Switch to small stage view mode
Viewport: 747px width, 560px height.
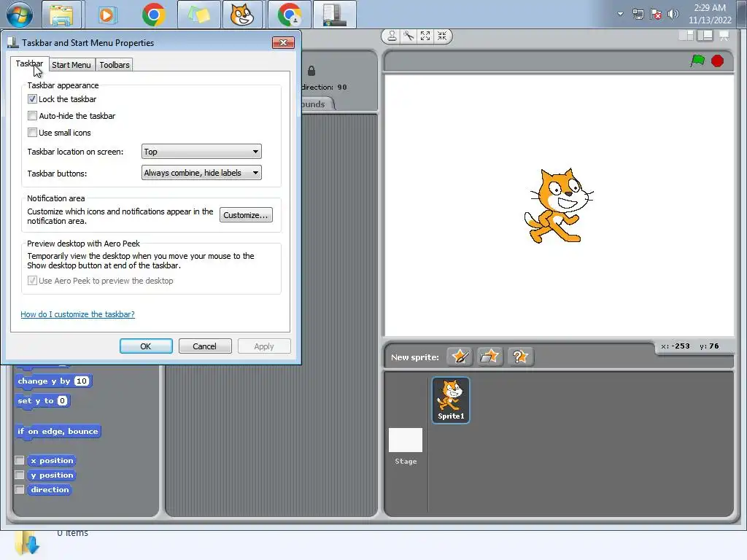[x=686, y=36]
